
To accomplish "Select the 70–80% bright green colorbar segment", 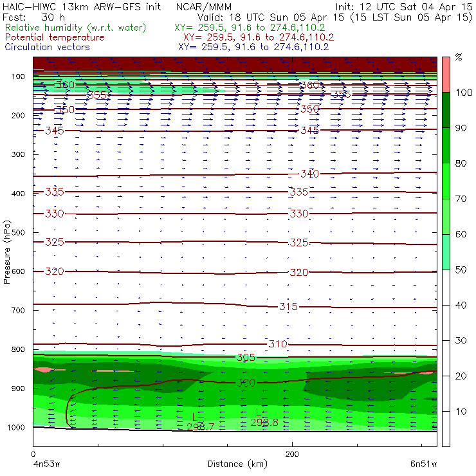I will (x=446, y=181).
